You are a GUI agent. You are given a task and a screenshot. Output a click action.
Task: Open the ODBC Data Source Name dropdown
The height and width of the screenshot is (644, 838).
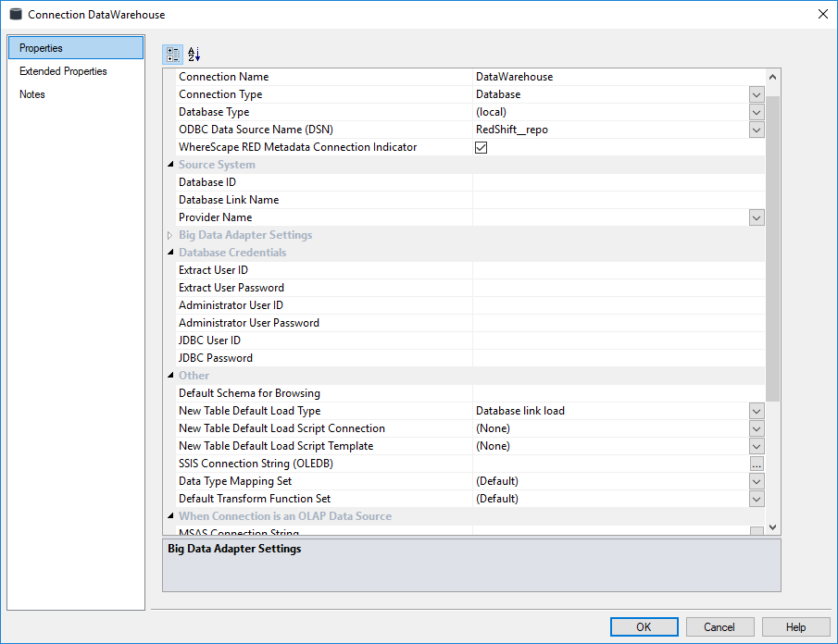[x=757, y=130]
